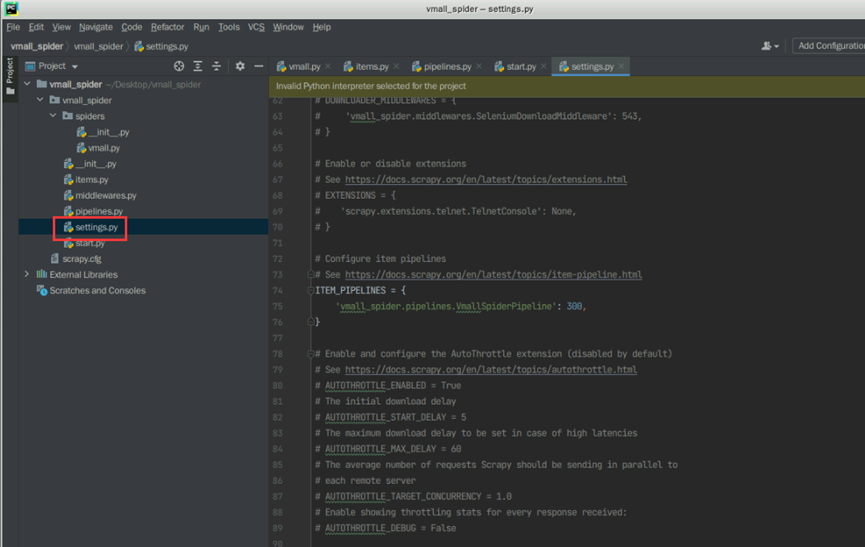This screenshot has width=865, height=547.
Task: Click the Add Configuration button
Action: pos(829,46)
